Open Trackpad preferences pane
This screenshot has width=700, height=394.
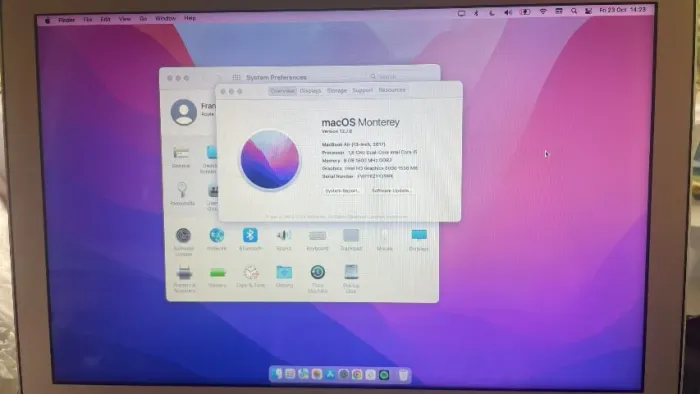click(x=351, y=236)
